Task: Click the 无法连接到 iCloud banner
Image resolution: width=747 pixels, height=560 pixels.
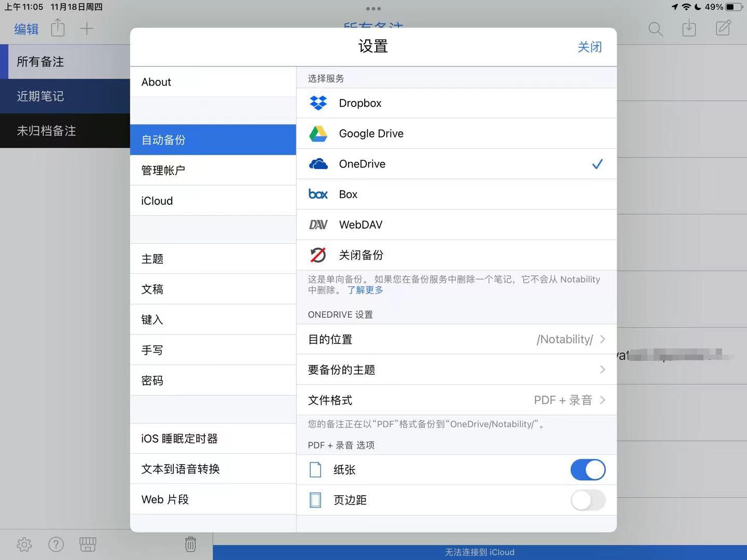Action: pyautogui.click(x=478, y=552)
